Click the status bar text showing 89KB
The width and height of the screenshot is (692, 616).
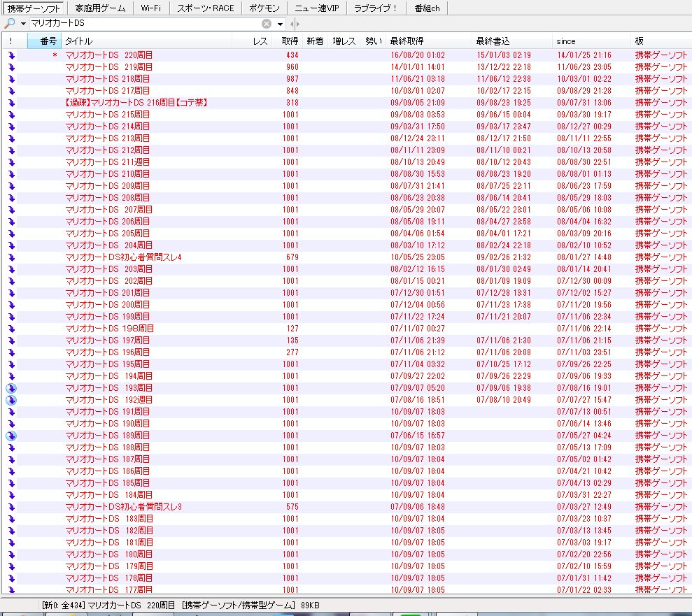181,606
